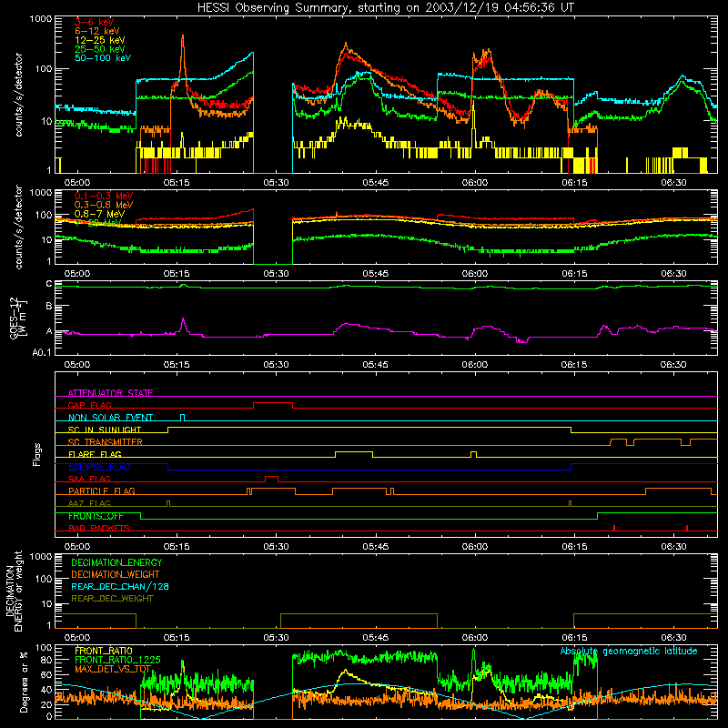728x728 pixels.
Task: Click the SAA_FLAG label
Action: tap(89, 479)
